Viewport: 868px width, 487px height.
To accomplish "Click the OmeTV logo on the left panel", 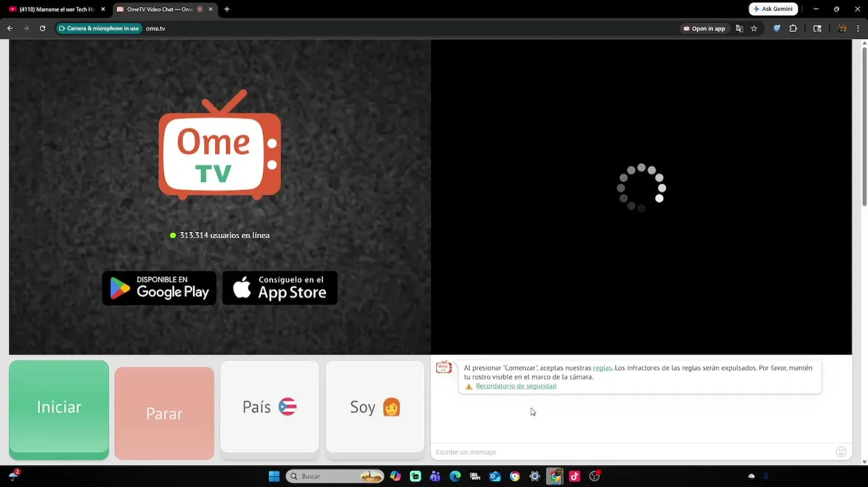I will coord(219,145).
